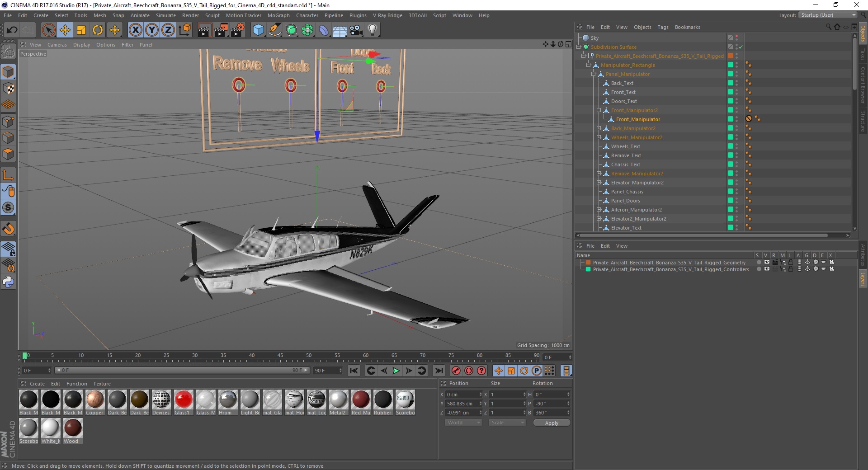Go to end of animation
Viewport: 868px width, 470px height.
click(x=439, y=371)
